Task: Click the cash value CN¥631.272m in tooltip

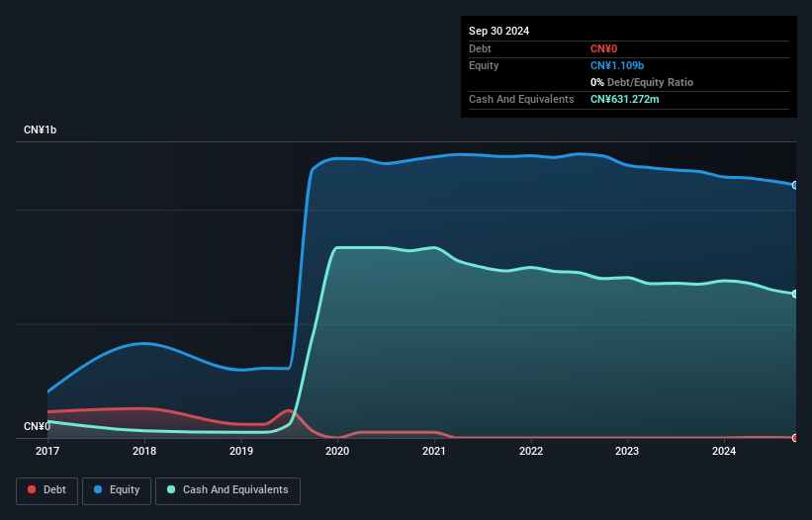Action: pos(624,99)
